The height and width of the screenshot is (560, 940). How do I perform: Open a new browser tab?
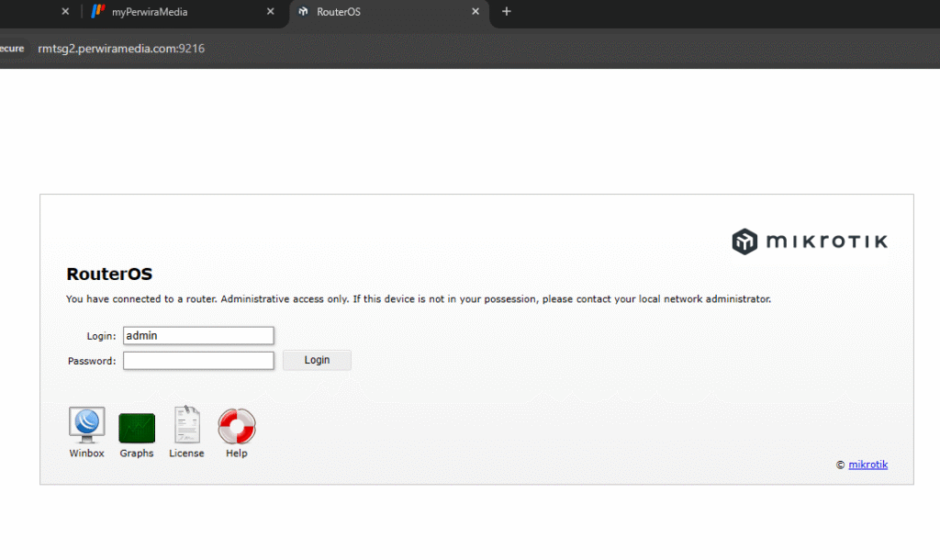[507, 11]
